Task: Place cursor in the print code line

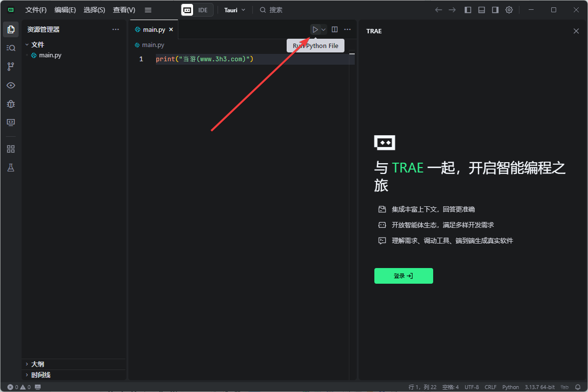Action: click(x=204, y=59)
